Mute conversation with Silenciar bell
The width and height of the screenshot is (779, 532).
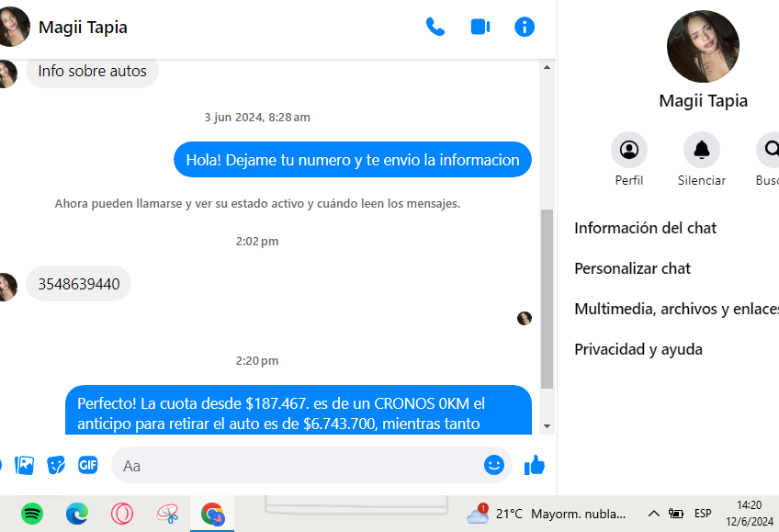(702, 150)
